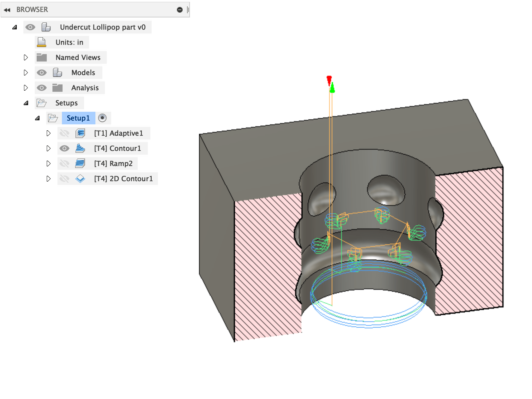Screen dimensions: 532x399
Task: Click the circular minus button beside BROWSER
Action: coord(179,9)
